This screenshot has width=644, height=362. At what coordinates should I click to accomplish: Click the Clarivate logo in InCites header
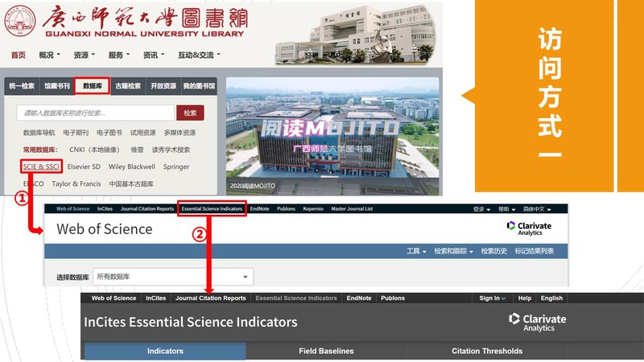[537, 322]
